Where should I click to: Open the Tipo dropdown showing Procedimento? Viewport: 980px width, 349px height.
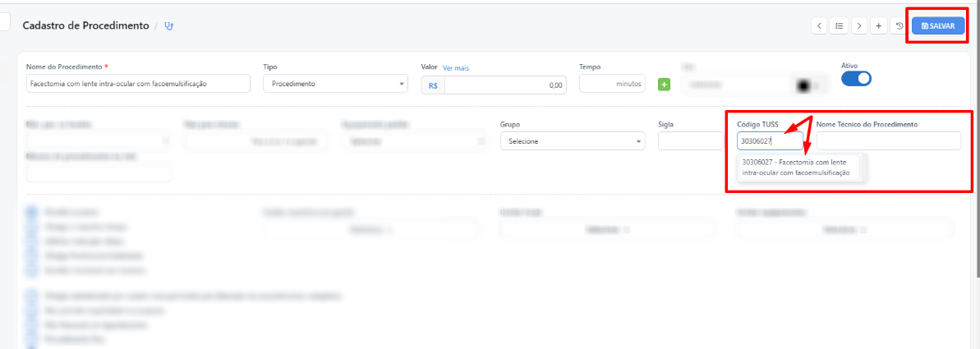(336, 84)
